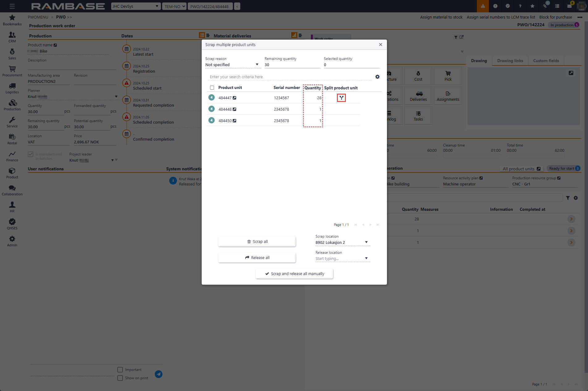Open the Scrap reason dropdown
The image size is (588, 391).
point(232,65)
